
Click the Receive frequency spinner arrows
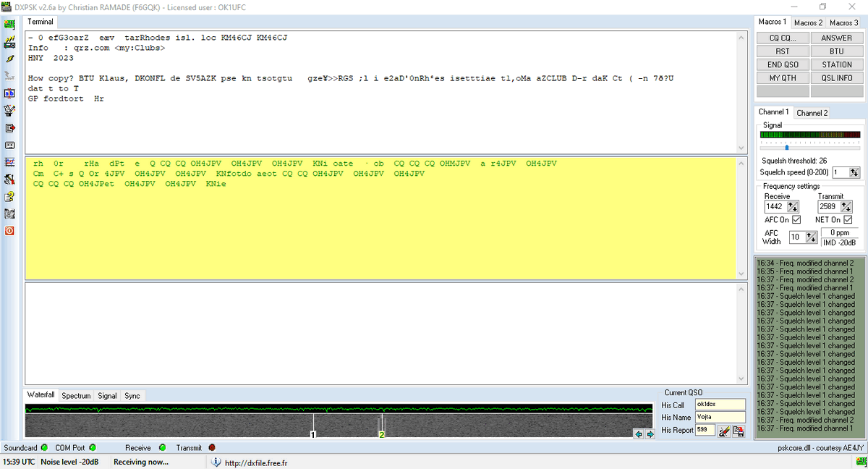(793, 207)
